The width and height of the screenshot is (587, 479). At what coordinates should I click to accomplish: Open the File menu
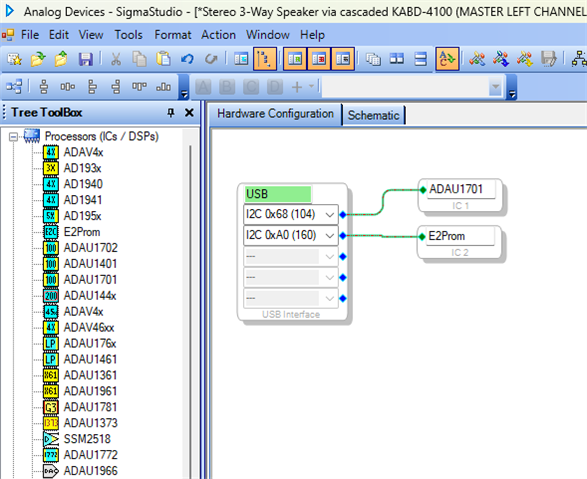[x=30, y=35]
